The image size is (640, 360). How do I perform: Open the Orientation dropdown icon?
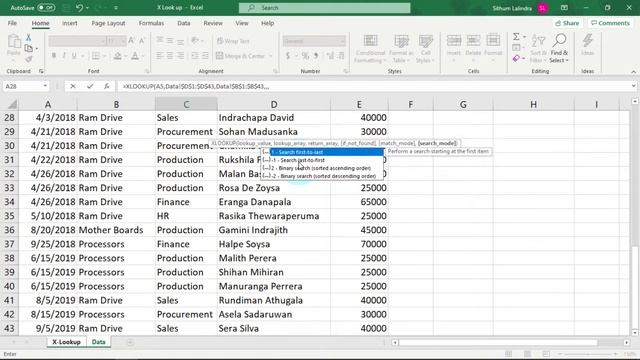(x=196, y=40)
